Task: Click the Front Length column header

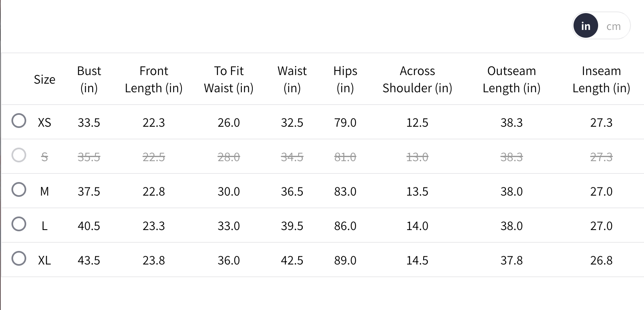Action: (x=154, y=80)
